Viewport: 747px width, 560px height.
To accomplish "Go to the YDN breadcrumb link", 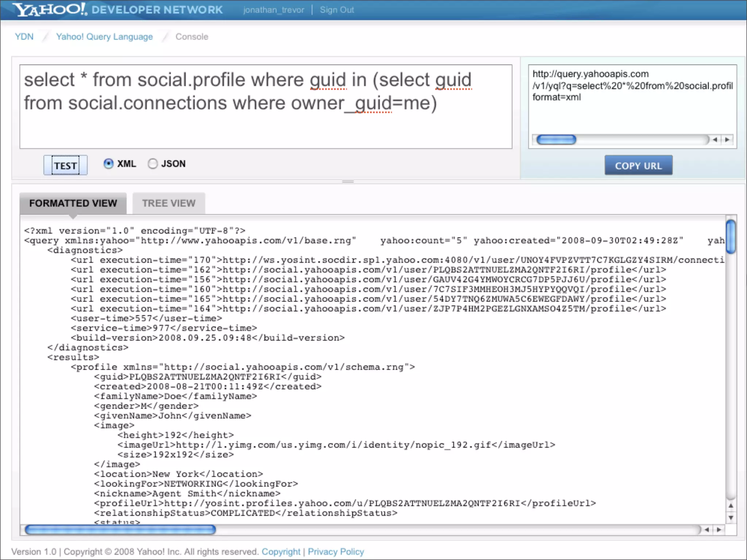I will click(24, 36).
